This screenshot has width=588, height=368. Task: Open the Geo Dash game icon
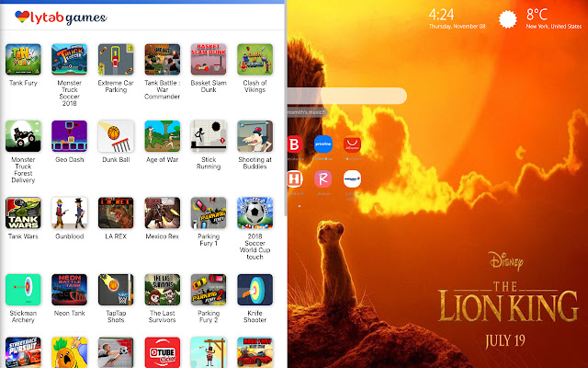tap(70, 136)
